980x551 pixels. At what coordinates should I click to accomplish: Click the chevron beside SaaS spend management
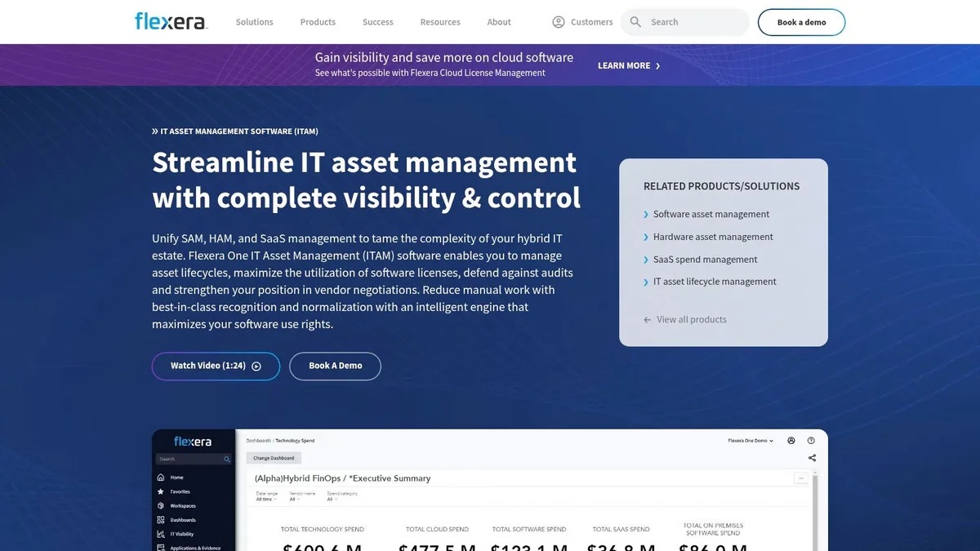click(646, 260)
